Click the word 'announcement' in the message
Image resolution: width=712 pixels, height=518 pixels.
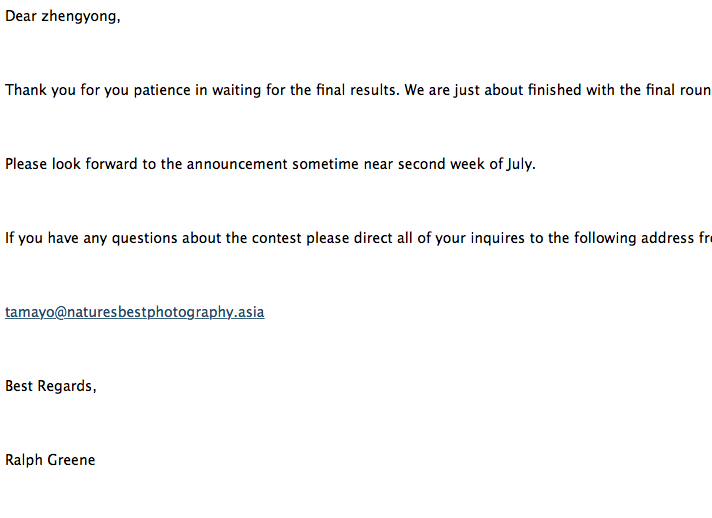coord(237,164)
